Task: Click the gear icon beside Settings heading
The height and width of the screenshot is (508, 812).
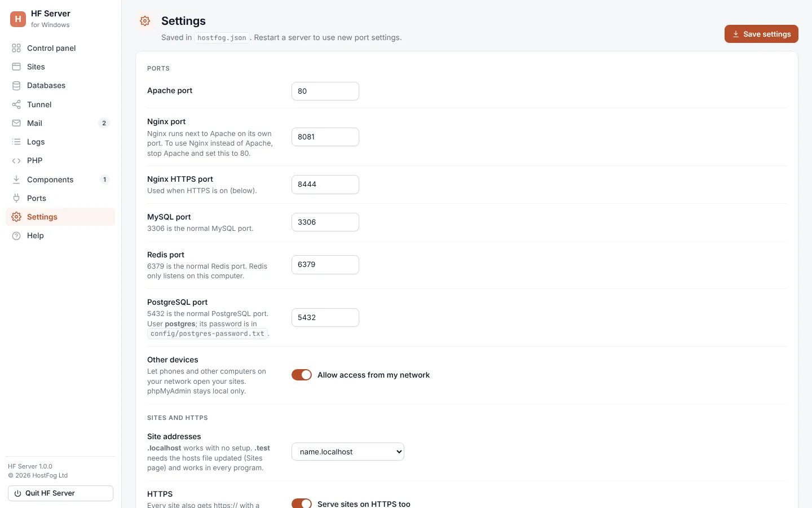Action: 145,21
